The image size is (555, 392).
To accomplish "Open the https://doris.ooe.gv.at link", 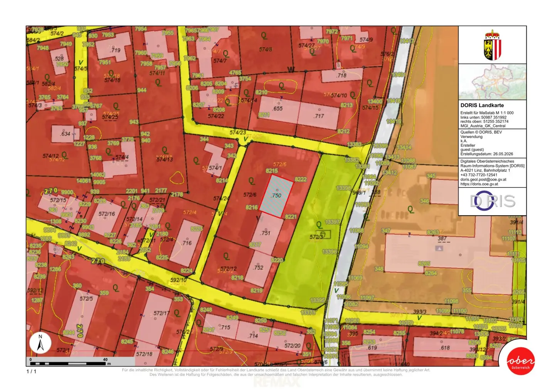I will click(479, 184).
